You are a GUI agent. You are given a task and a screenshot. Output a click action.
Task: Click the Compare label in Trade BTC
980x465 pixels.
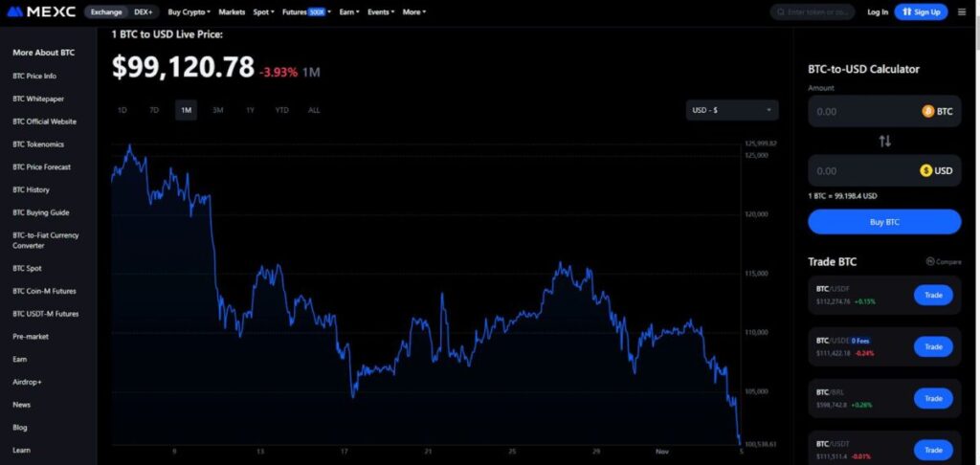click(x=948, y=262)
